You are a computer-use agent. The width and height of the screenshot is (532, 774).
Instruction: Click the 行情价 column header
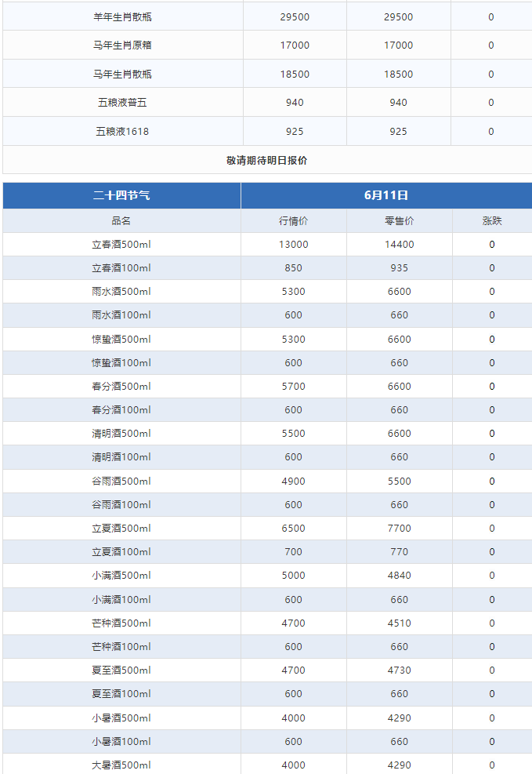pyautogui.click(x=293, y=220)
